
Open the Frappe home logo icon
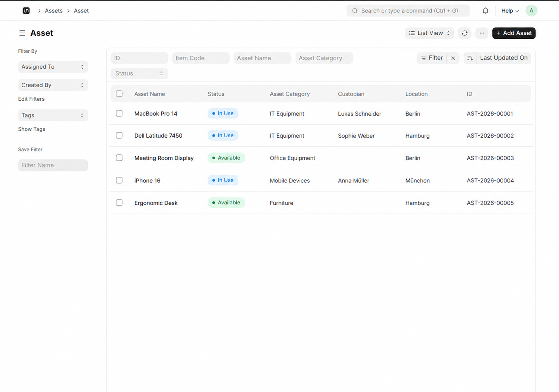[26, 10]
